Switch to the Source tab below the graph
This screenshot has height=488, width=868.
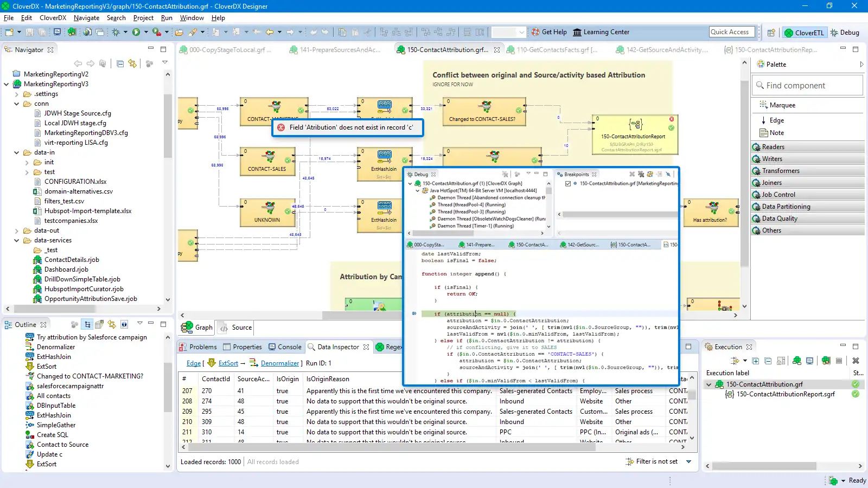coord(236,328)
